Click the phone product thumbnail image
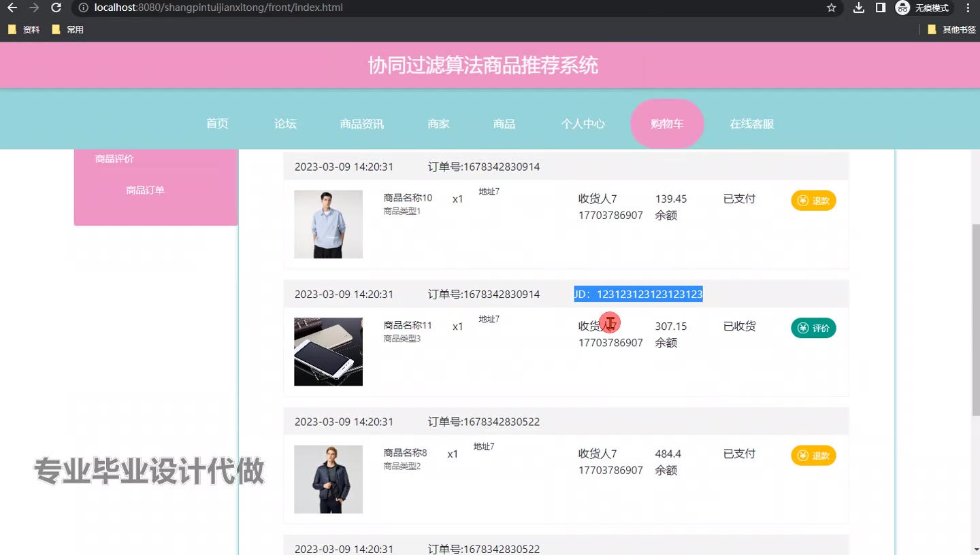980x555 pixels. tap(328, 352)
